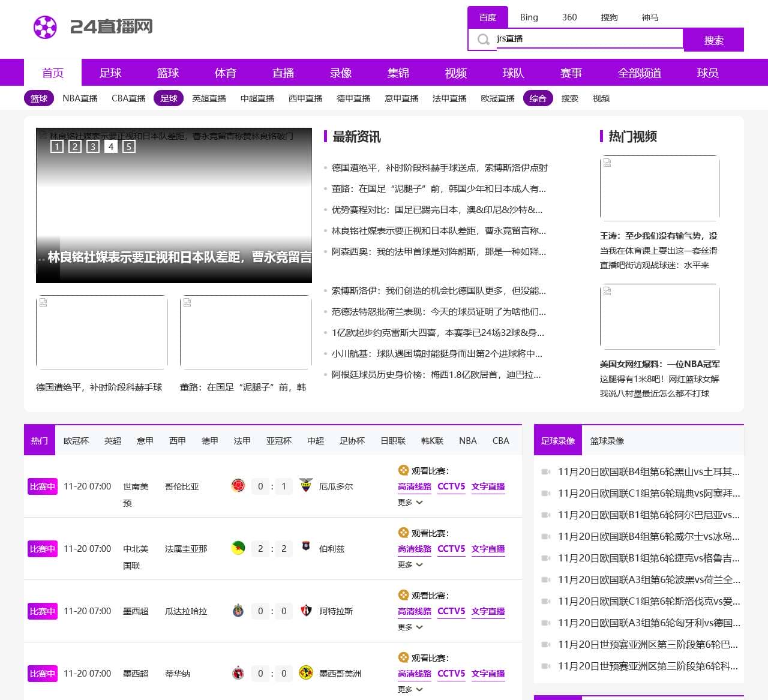Click the Club América team logo
Viewport: 768px width, 700px height.
pos(306,673)
